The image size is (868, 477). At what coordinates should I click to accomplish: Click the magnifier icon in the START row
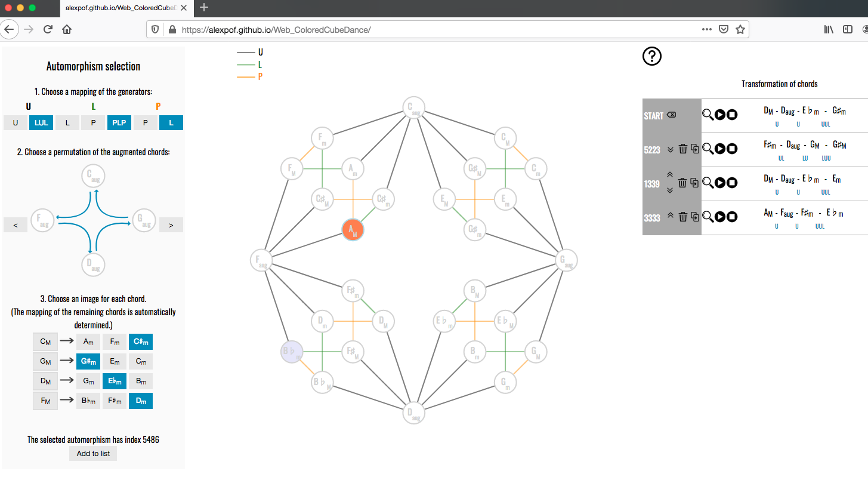pyautogui.click(x=708, y=115)
